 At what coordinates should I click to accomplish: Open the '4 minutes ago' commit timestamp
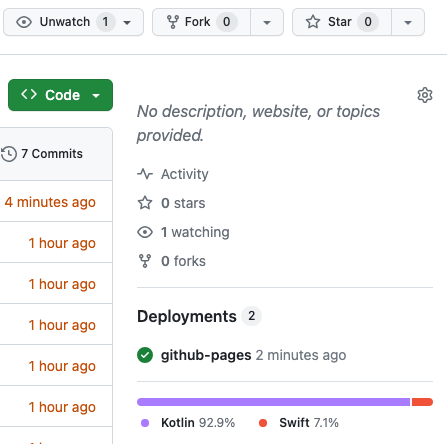point(50,202)
